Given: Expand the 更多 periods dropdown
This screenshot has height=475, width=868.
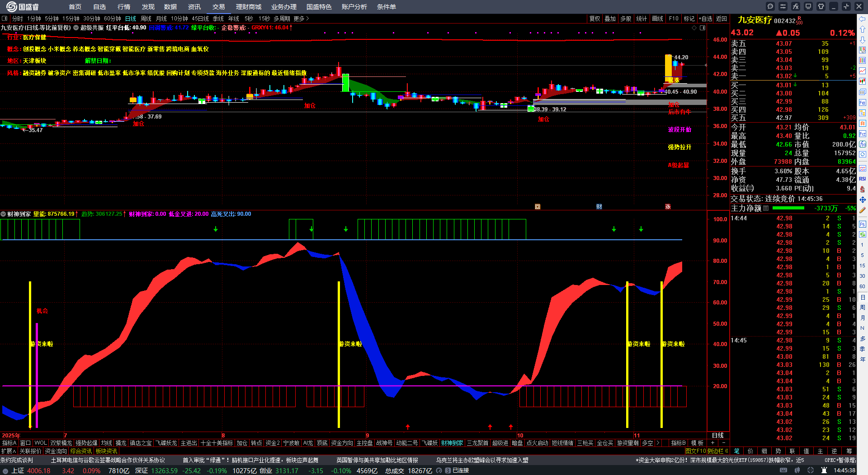Looking at the screenshot, I should point(302,19).
